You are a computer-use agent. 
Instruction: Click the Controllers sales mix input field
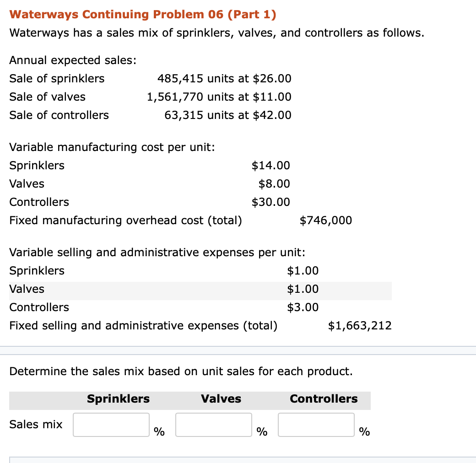[316, 425]
